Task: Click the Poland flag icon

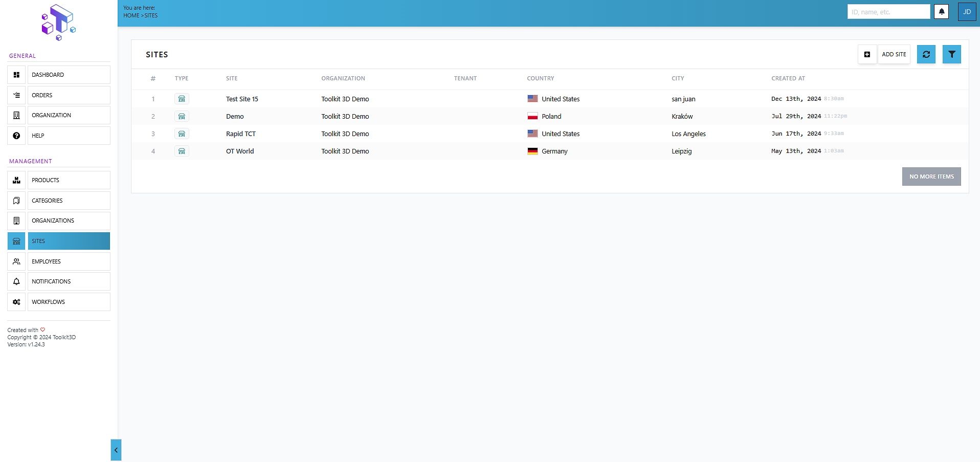Action: pos(532,116)
